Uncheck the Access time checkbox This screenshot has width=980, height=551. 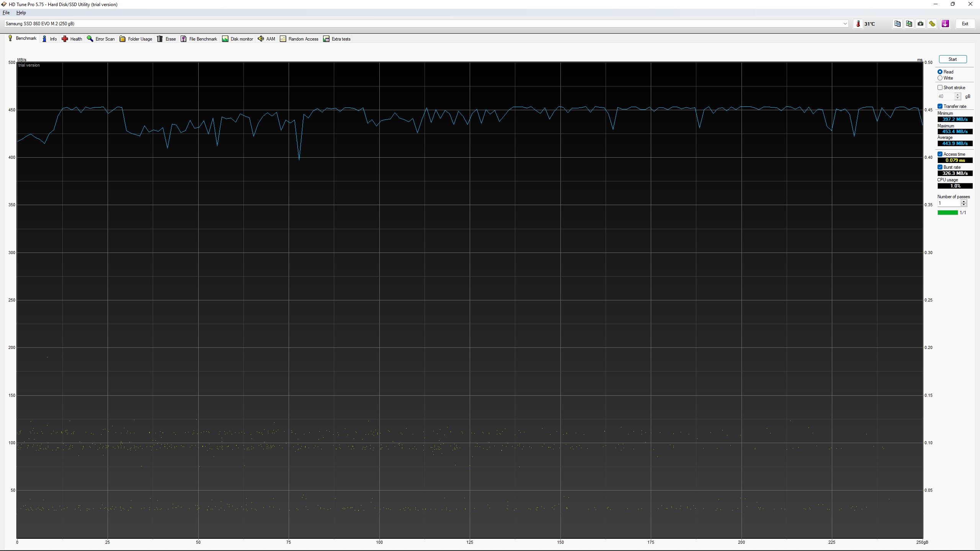coord(940,154)
